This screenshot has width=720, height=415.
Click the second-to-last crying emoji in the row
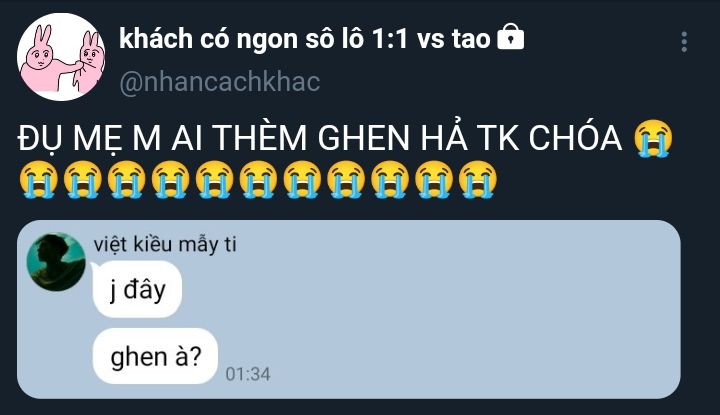pos(434,179)
